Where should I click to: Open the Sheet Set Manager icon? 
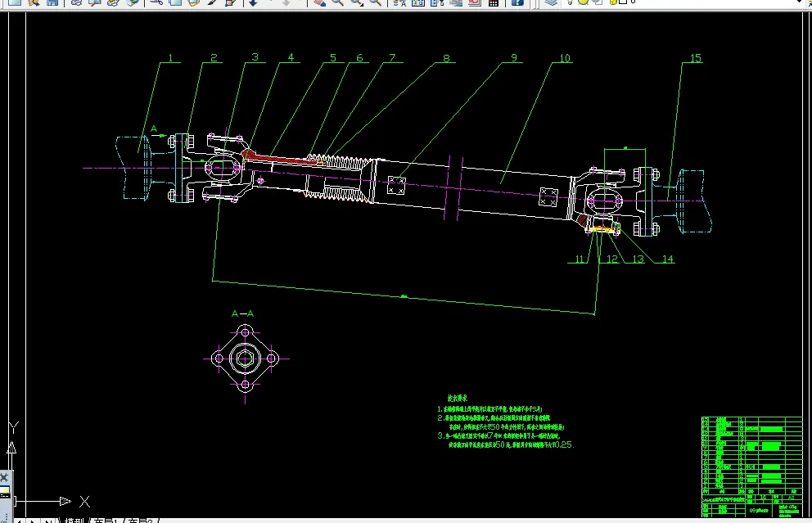(456, 2)
